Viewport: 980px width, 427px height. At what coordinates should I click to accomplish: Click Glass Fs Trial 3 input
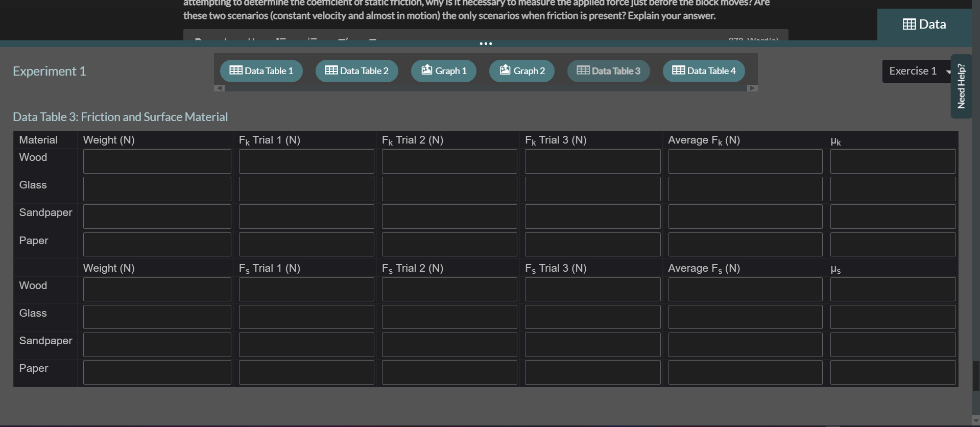[593, 317]
